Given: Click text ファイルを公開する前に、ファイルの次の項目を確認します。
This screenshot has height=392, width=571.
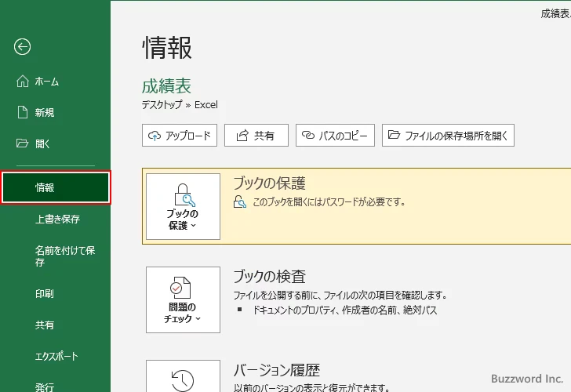Looking at the screenshot, I should 340,295.
